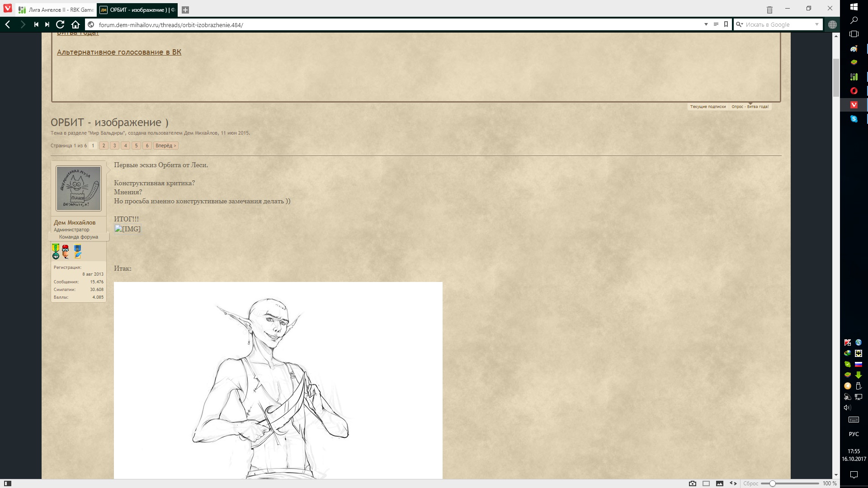This screenshot has height=488, width=868.
Task: Toggle page tiling in the status bar
Action: (x=706, y=483)
